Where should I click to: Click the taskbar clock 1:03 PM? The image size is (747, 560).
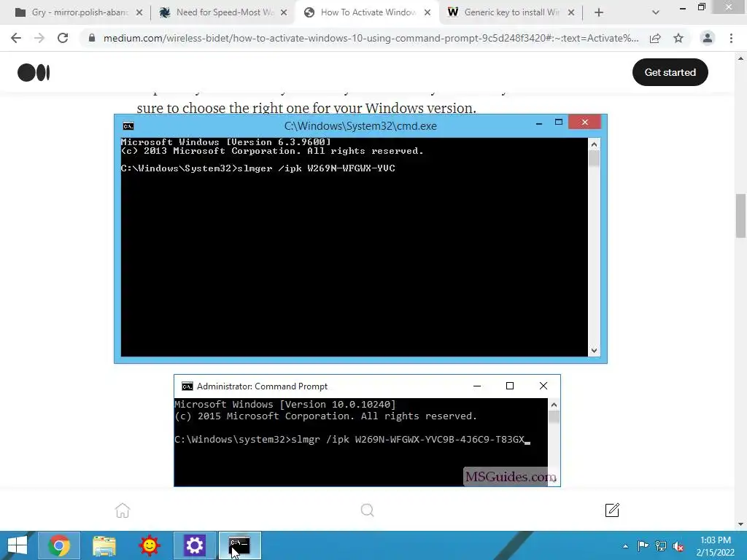pos(715,546)
